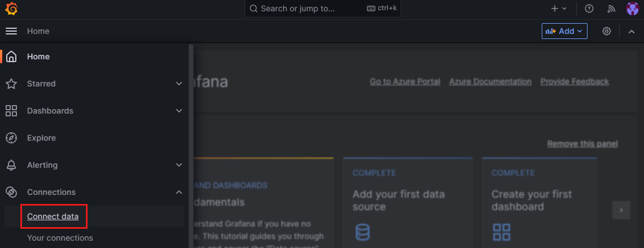
Task: Expand the Starred section chevron
Action: click(x=179, y=84)
